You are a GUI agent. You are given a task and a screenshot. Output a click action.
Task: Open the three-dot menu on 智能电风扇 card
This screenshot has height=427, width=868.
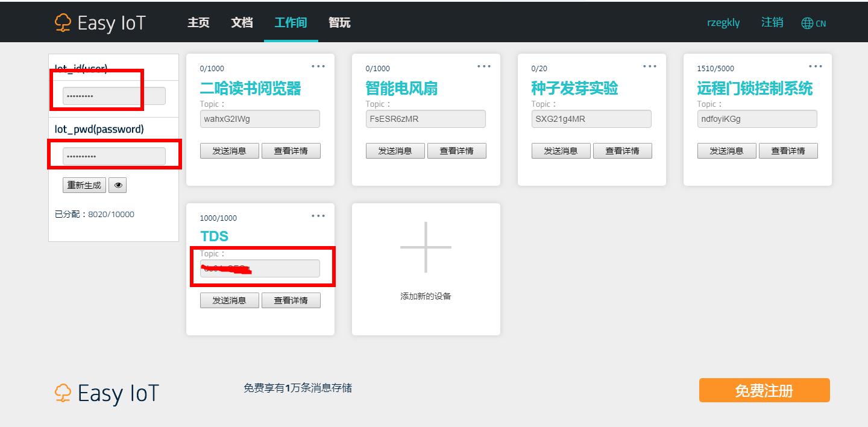tap(484, 66)
